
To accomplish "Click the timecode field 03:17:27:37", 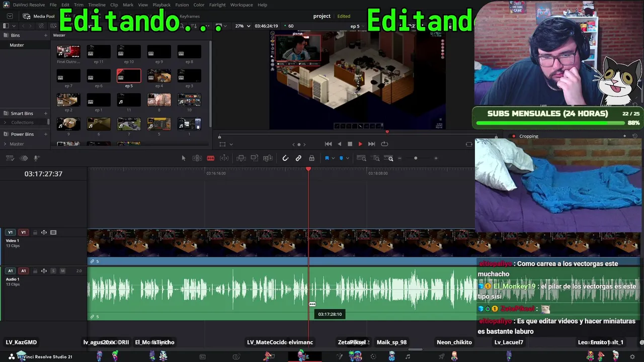I will coord(43,174).
